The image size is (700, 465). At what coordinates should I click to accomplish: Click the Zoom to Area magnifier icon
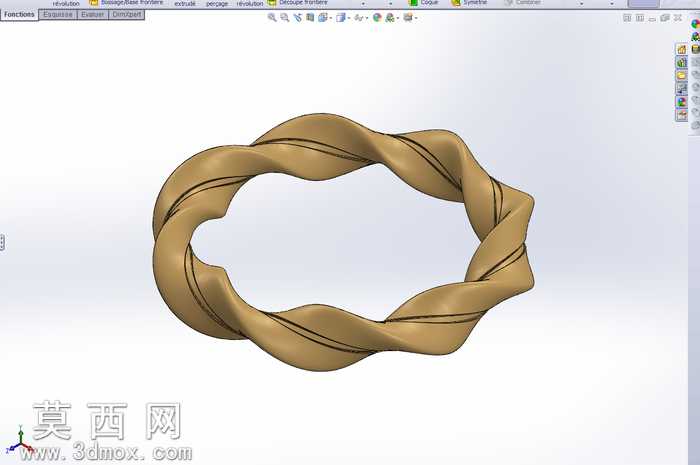tap(284, 18)
